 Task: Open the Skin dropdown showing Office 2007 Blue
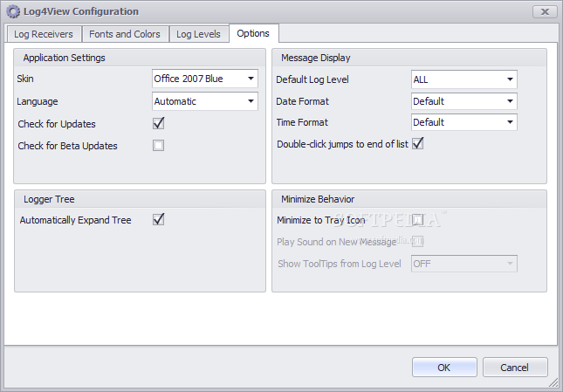point(205,79)
